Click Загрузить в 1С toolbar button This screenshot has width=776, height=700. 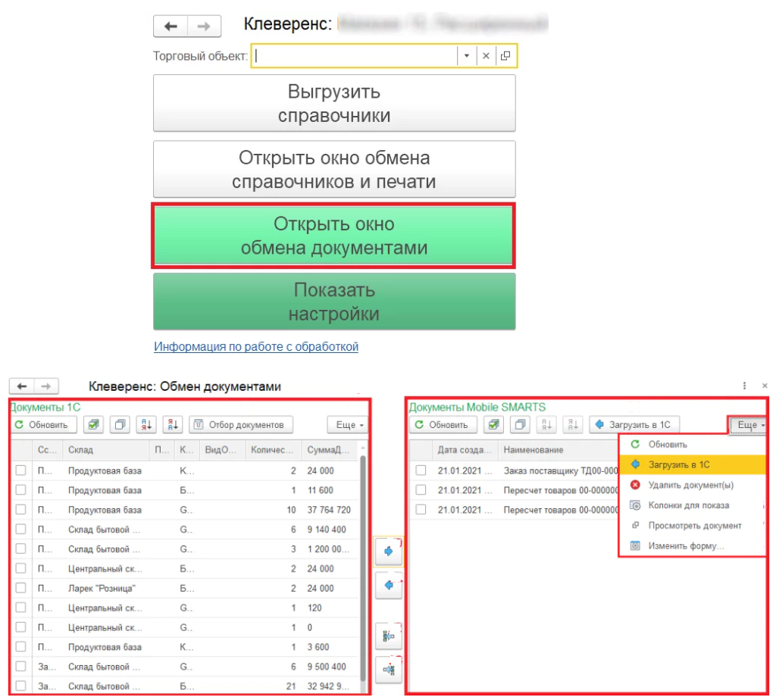tap(634, 424)
